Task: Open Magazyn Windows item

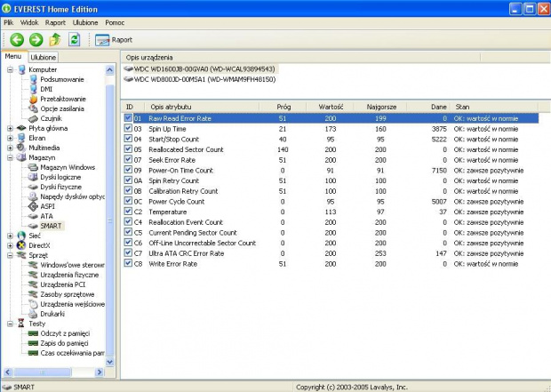Action: 68,167
